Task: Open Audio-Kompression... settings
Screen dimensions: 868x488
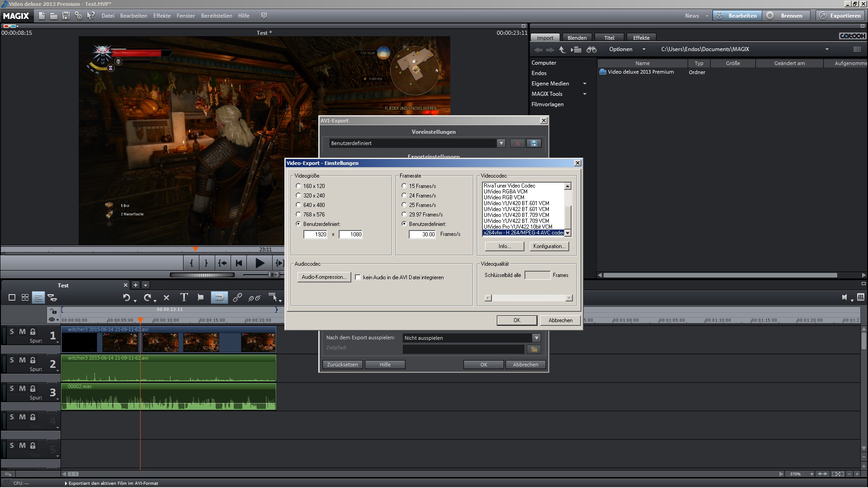Action: click(324, 277)
